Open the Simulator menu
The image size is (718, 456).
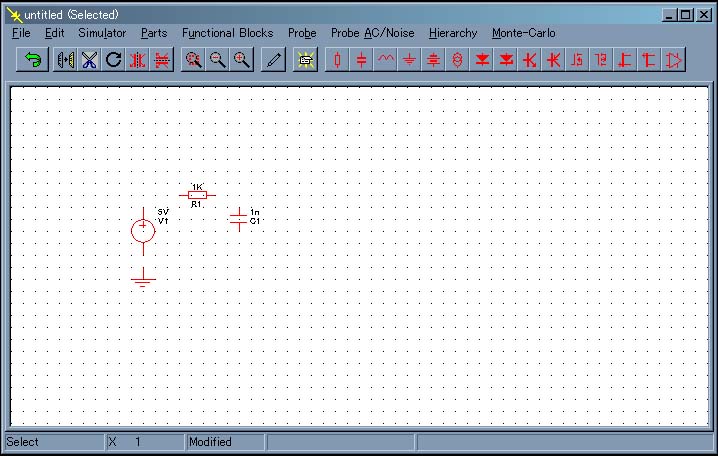click(x=102, y=33)
